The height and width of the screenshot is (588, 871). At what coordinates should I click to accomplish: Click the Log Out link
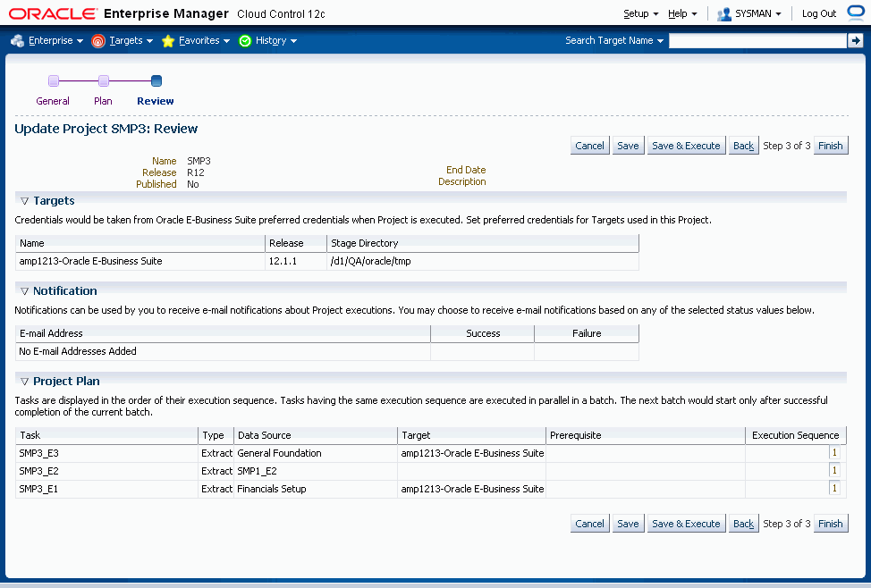[x=819, y=14]
